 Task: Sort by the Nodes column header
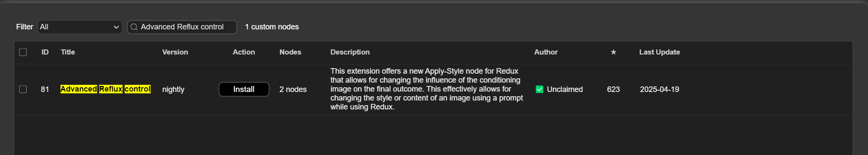click(x=290, y=52)
